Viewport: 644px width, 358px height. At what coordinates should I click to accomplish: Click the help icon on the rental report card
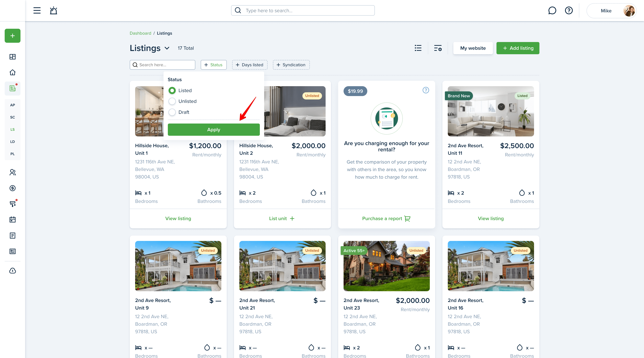(x=426, y=90)
